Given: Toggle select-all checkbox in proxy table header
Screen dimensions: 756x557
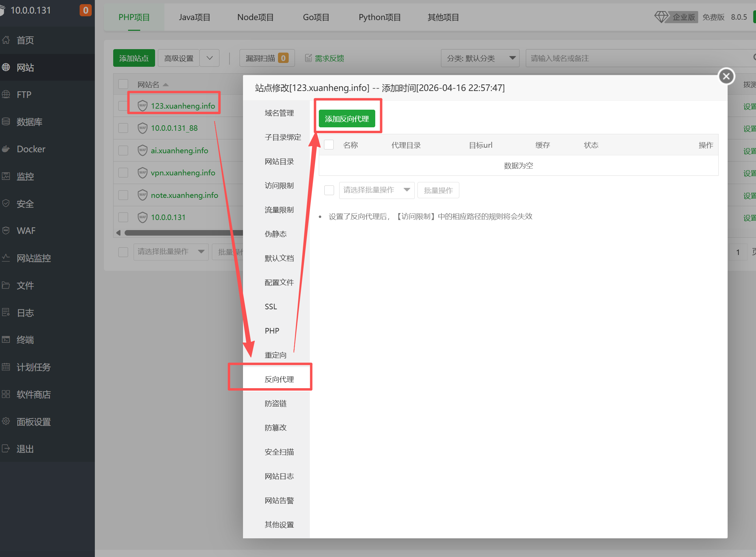Looking at the screenshot, I should [x=329, y=145].
